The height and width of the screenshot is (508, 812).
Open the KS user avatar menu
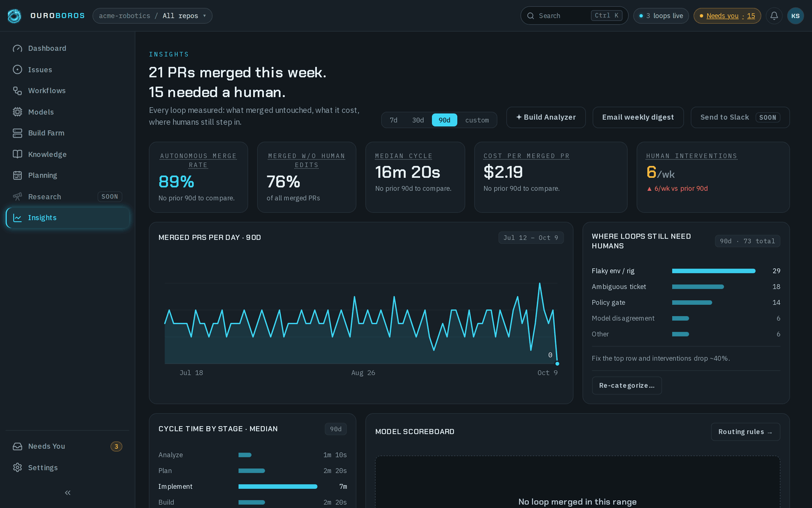(796, 16)
